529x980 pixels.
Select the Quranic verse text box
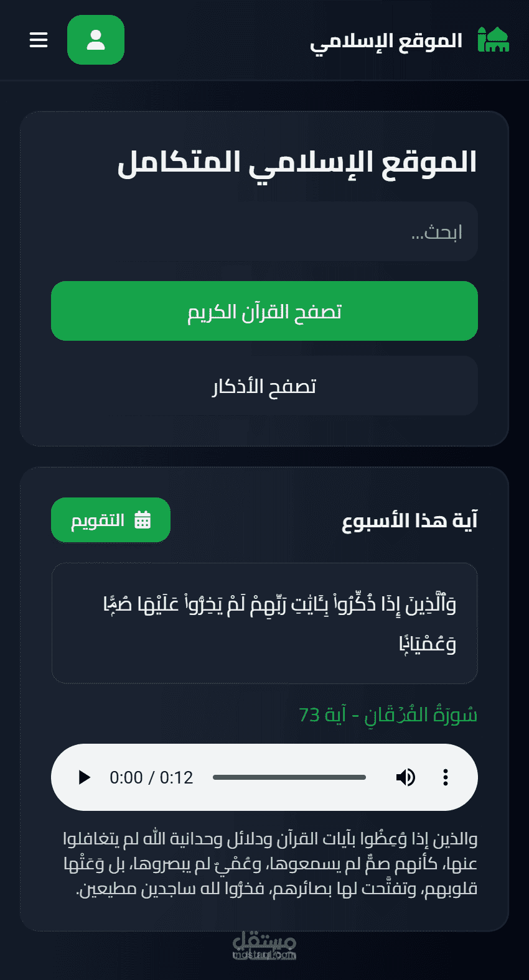tap(264, 623)
